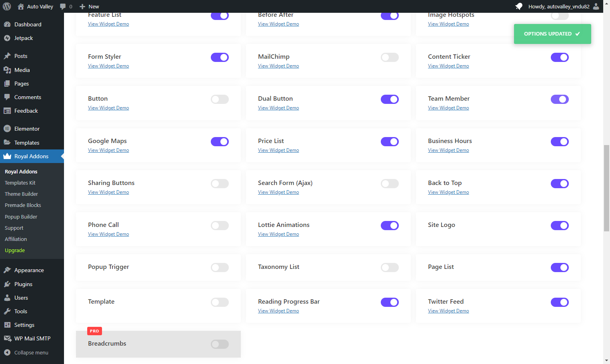Click the Howdy, autovalley_vndu82 account text
Screen dimensions: 610x364
coord(559,6)
